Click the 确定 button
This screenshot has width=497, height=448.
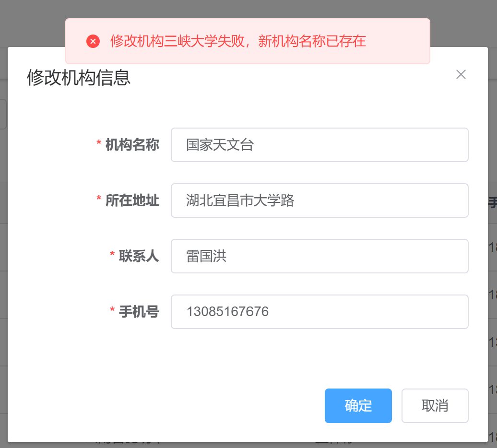click(x=358, y=406)
